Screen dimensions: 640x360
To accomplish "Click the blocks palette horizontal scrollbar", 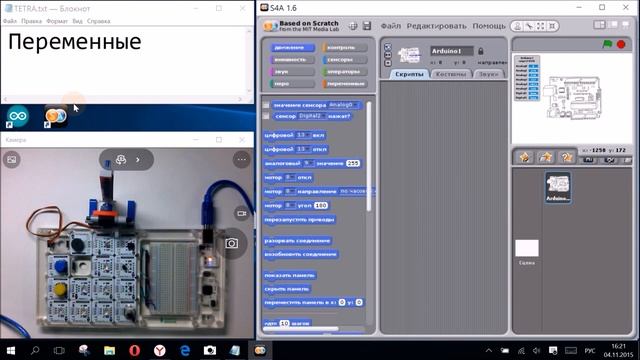I will 301,329.
